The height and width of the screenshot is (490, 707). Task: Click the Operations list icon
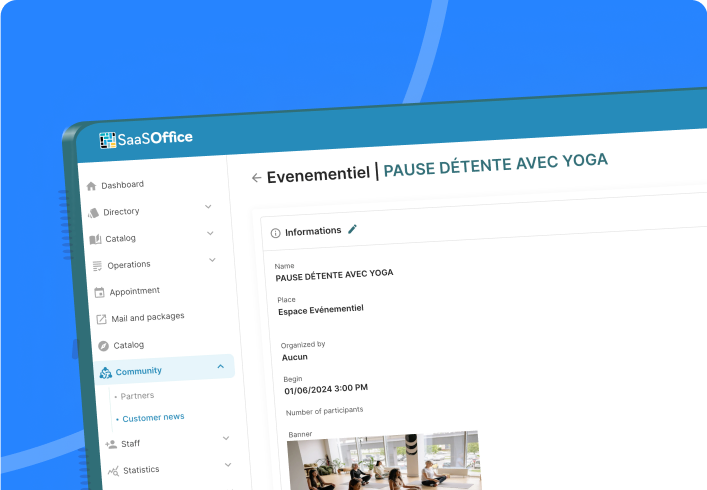pos(97,266)
